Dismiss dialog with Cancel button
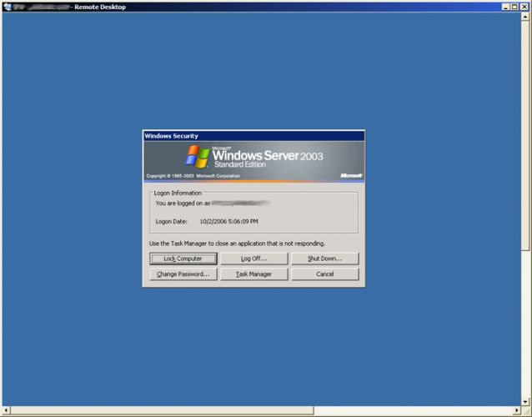The height and width of the screenshot is (417, 532). (325, 274)
